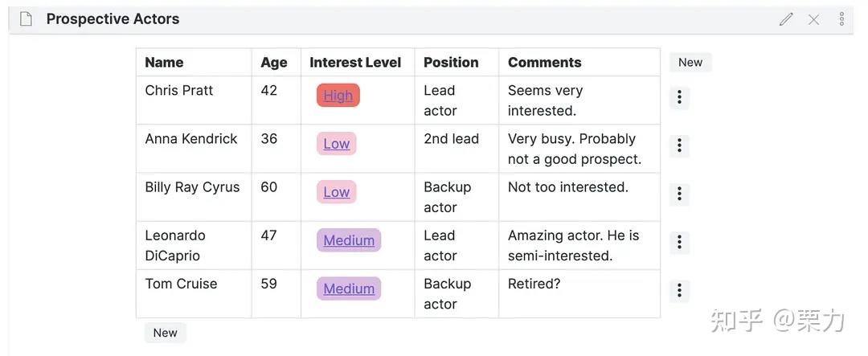Click the edit pencil icon in header
Image resolution: width=868 pixels, height=356 pixels.
[786, 19]
